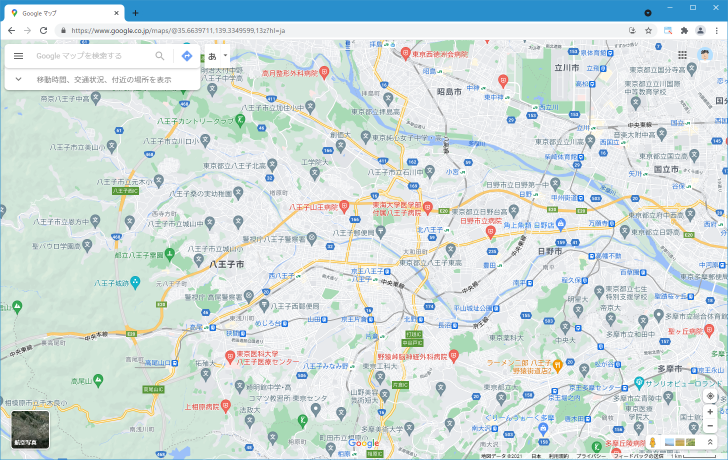Image resolution: width=728 pixels, height=460 pixels.
Task: Open directions with the blue diamond icon
Action: tap(187, 56)
